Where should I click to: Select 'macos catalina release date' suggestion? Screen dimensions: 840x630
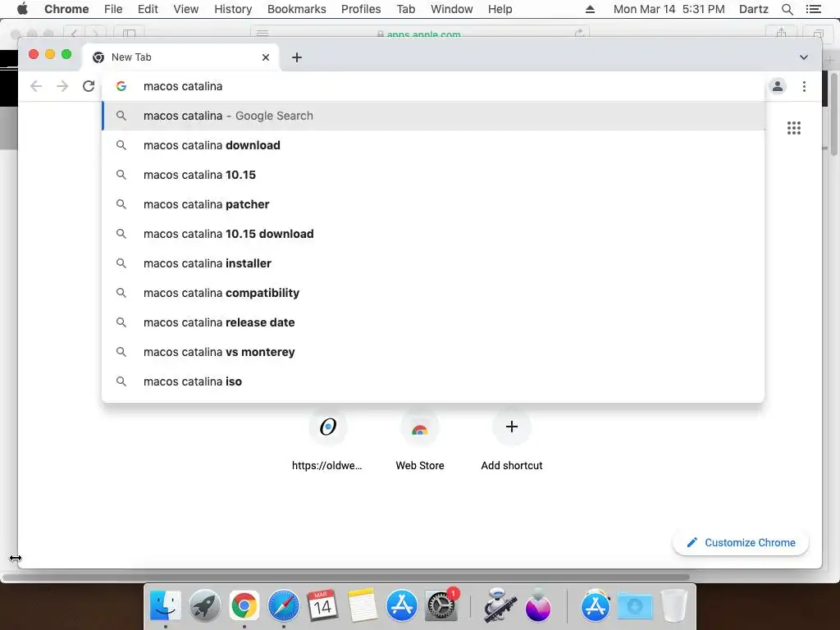click(x=433, y=322)
